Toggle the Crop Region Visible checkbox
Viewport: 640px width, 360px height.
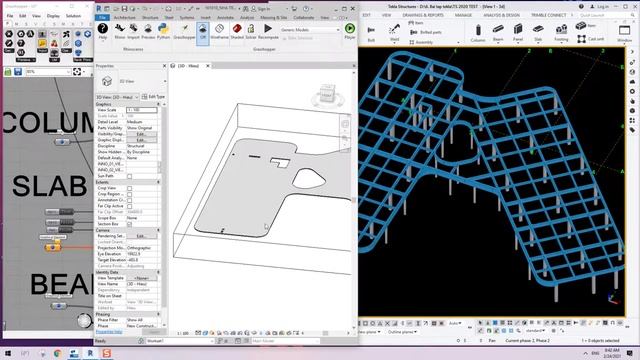coord(129,194)
